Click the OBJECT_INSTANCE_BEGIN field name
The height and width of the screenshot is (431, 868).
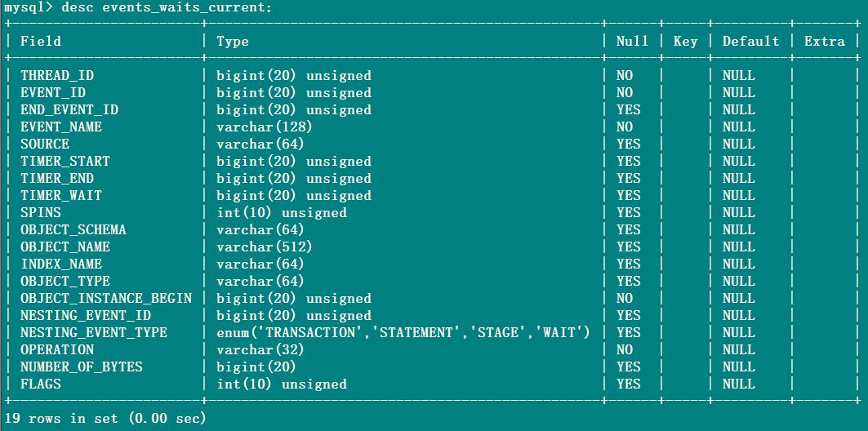tap(106, 299)
